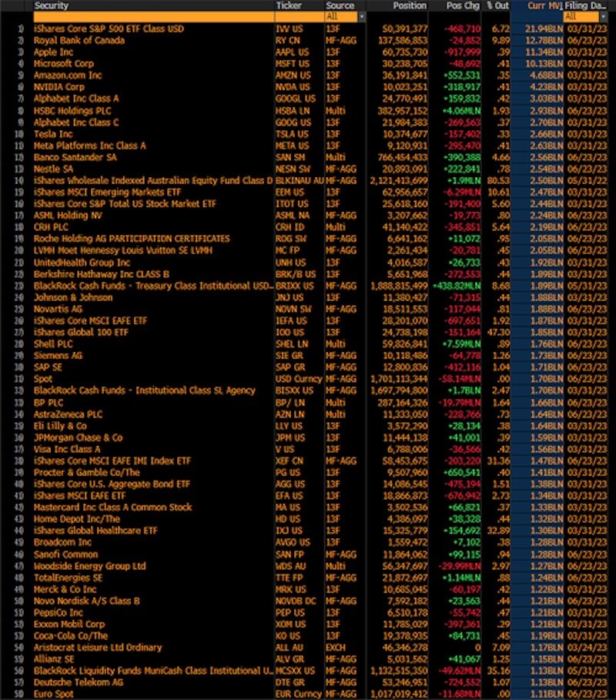Open iShares Global 100 ETF
Screen dimensions: 616x700
tap(81, 332)
